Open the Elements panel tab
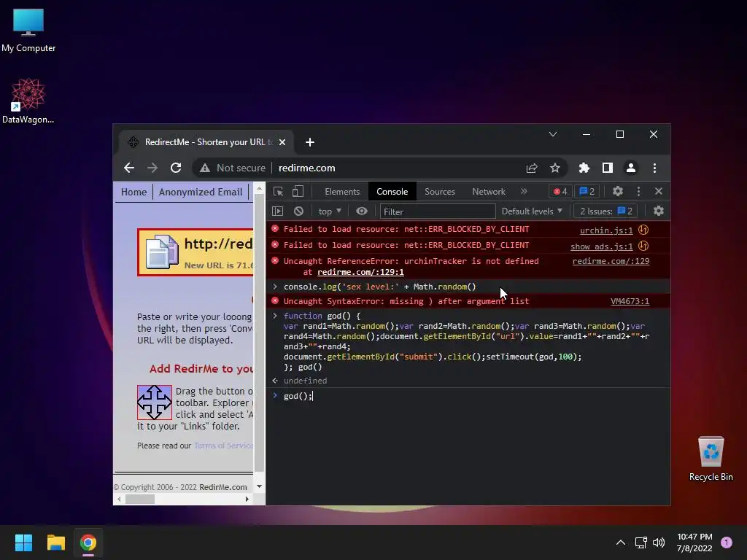 click(342, 192)
